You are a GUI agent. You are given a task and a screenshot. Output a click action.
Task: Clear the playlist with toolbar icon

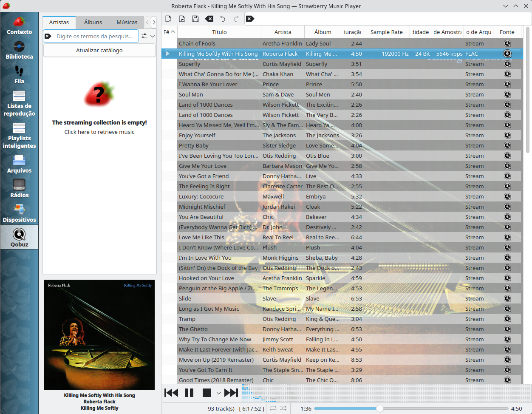point(209,19)
